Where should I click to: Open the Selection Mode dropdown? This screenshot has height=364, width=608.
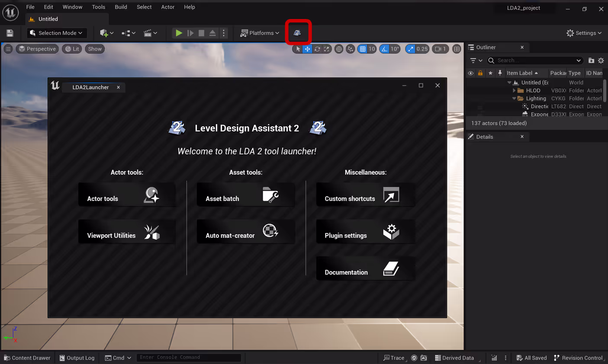point(56,33)
